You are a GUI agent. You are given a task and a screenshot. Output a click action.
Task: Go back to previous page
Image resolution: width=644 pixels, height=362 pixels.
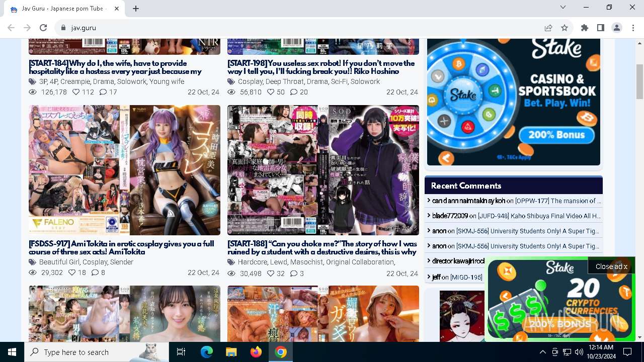[x=11, y=28]
